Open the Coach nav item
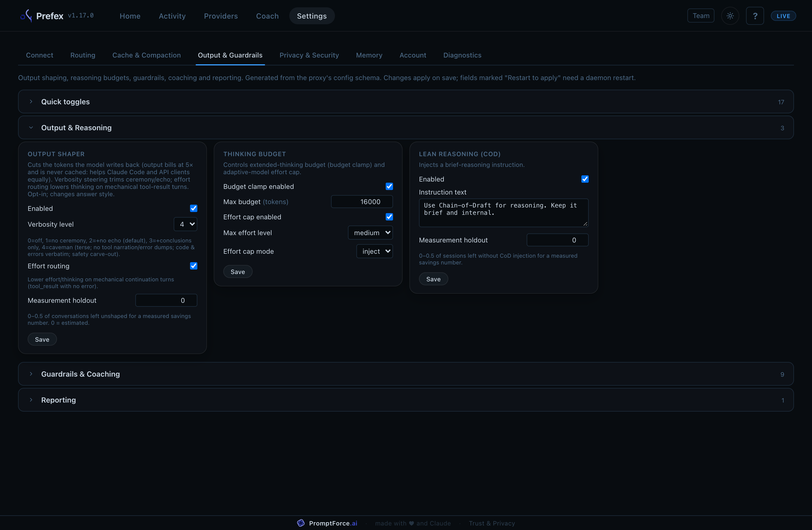 (x=268, y=16)
